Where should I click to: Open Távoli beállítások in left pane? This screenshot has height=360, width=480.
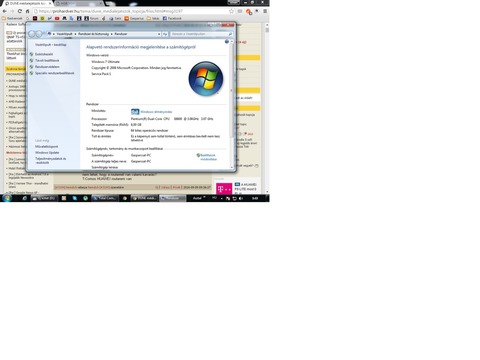coord(47,60)
